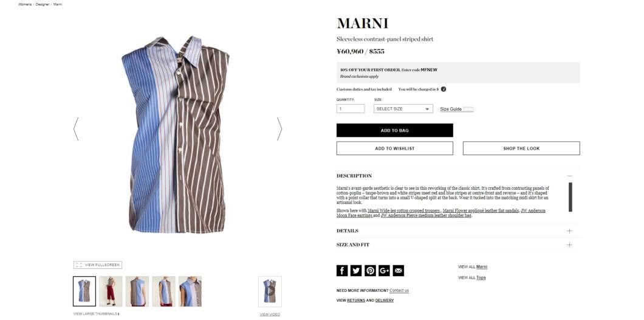Share product on Facebook icon

tap(341, 271)
